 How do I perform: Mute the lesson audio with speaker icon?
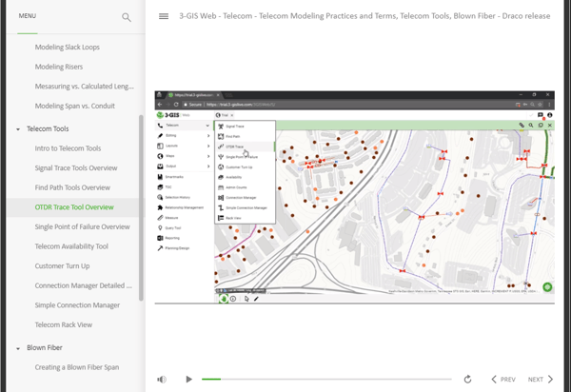tap(162, 380)
